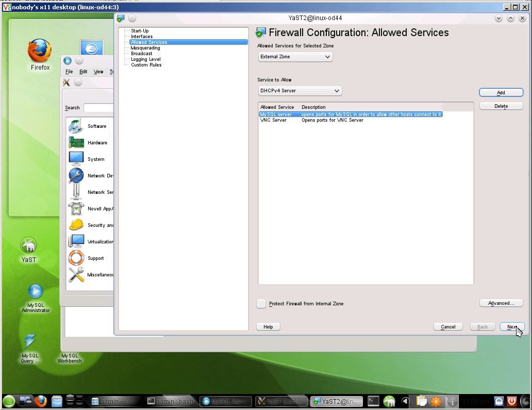This screenshot has width=532, height=410.
Task: Switch desktops using the pager in taskbar
Action: pyautogui.click(x=75, y=402)
